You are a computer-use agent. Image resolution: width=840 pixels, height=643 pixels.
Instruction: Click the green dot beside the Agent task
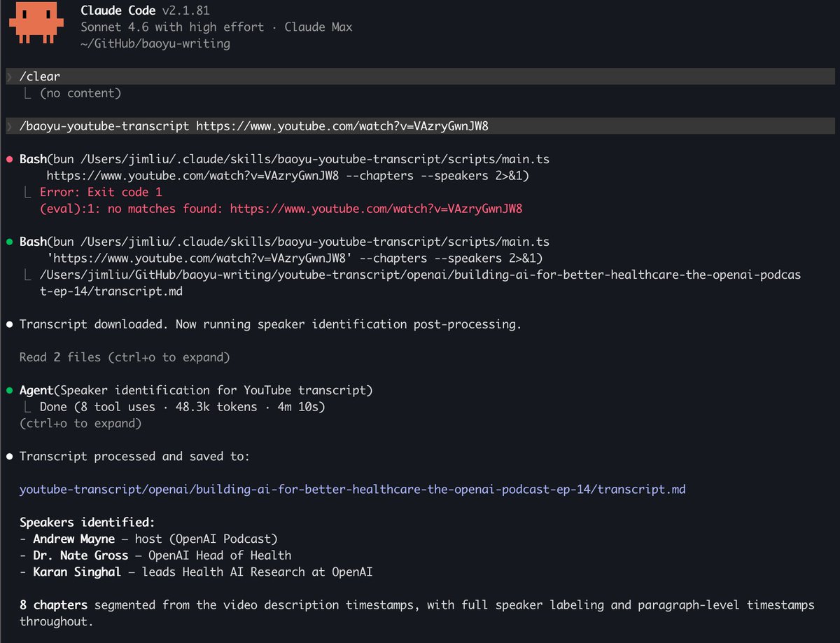[x=10, y=390]
